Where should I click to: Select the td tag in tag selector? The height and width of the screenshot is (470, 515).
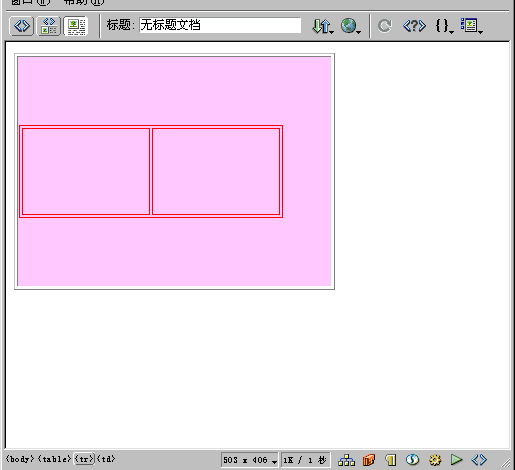[x=106, y=459]
